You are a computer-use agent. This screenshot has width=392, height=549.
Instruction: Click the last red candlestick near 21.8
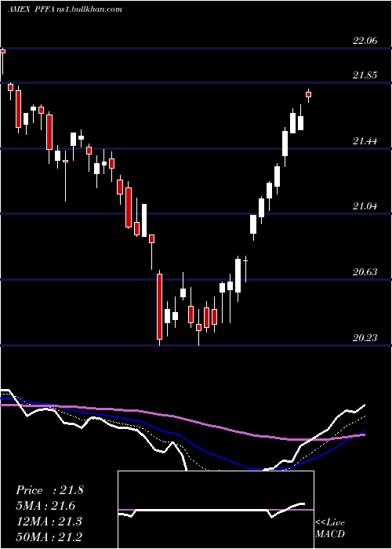pyautogui.click(x=308, y=94)
